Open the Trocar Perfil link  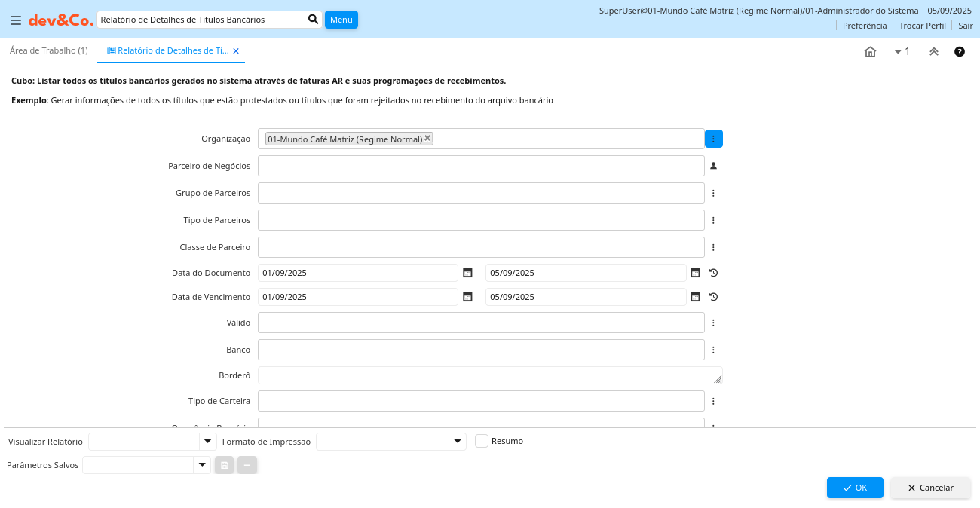(922, 26)
